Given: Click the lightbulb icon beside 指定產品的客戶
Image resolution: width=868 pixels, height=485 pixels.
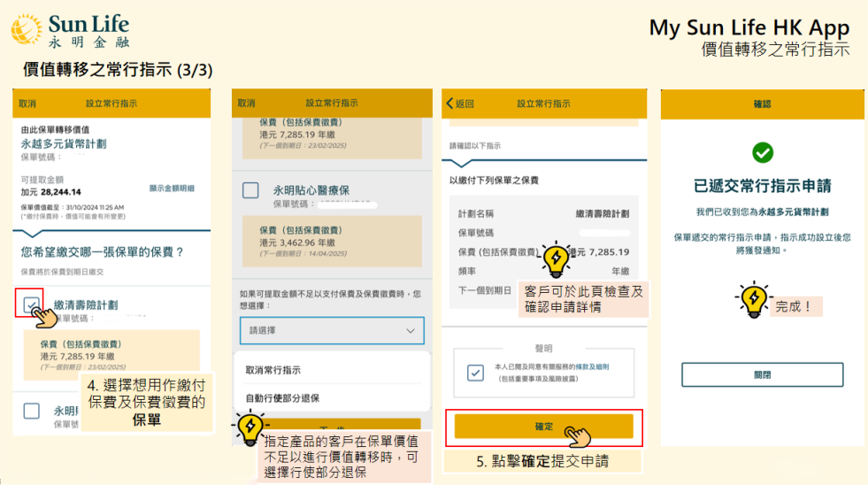Looking at the screenshot, I should [x=249, y=428].
